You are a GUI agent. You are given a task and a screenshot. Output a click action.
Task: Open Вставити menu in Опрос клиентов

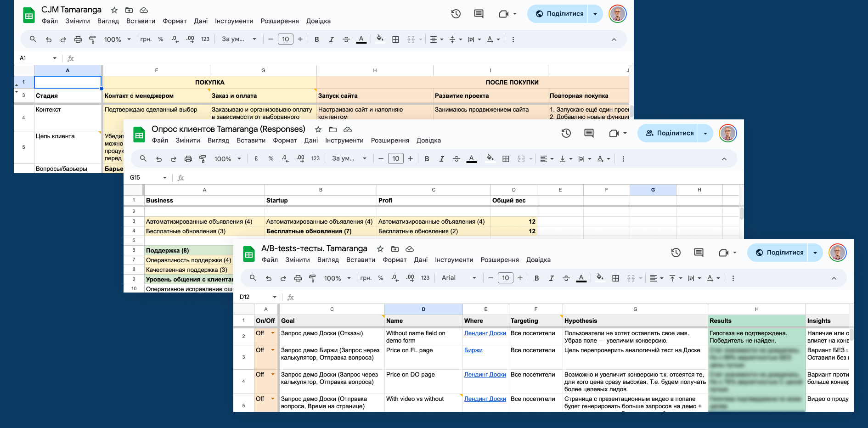tap(251, 141)
